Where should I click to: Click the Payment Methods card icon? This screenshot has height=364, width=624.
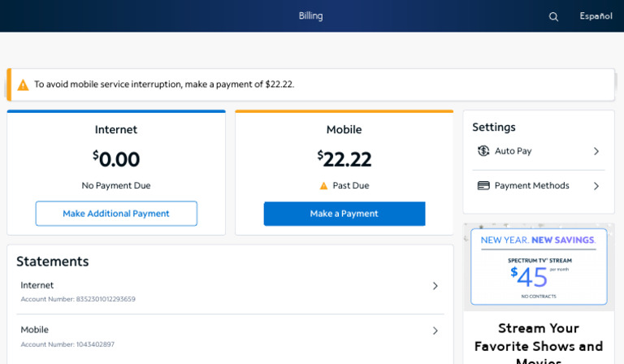483,185
